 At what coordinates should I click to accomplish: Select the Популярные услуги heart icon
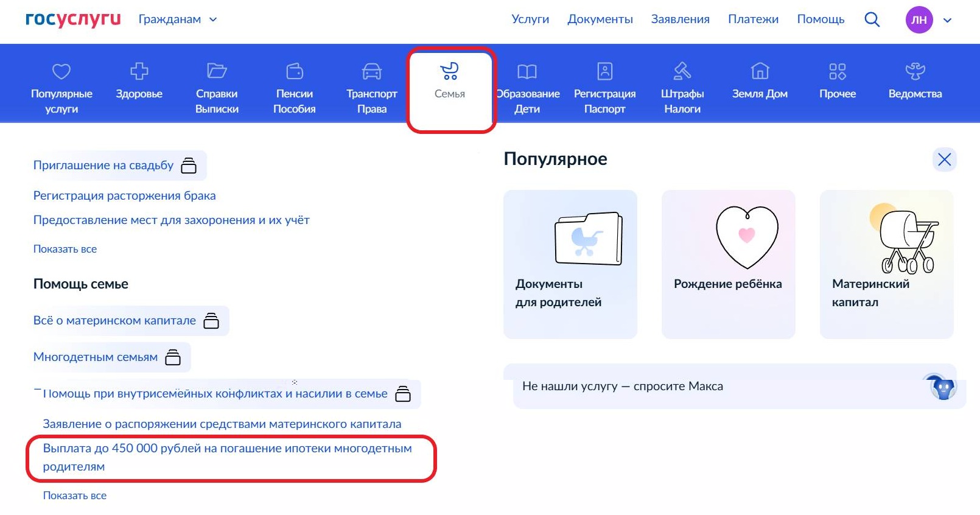(61, 71)
